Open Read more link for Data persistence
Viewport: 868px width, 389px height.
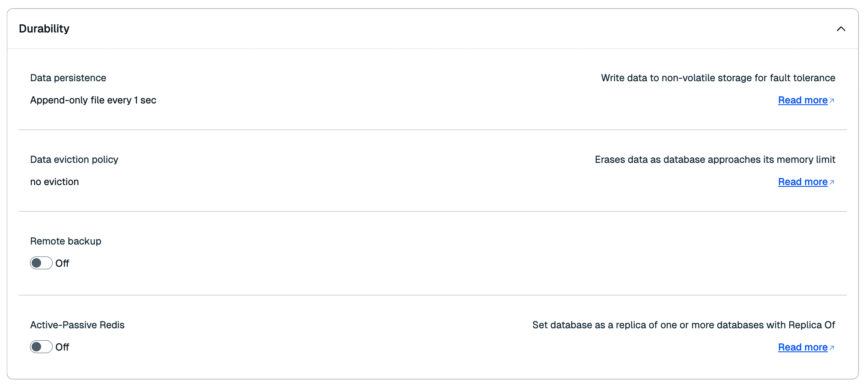[803, 100]
